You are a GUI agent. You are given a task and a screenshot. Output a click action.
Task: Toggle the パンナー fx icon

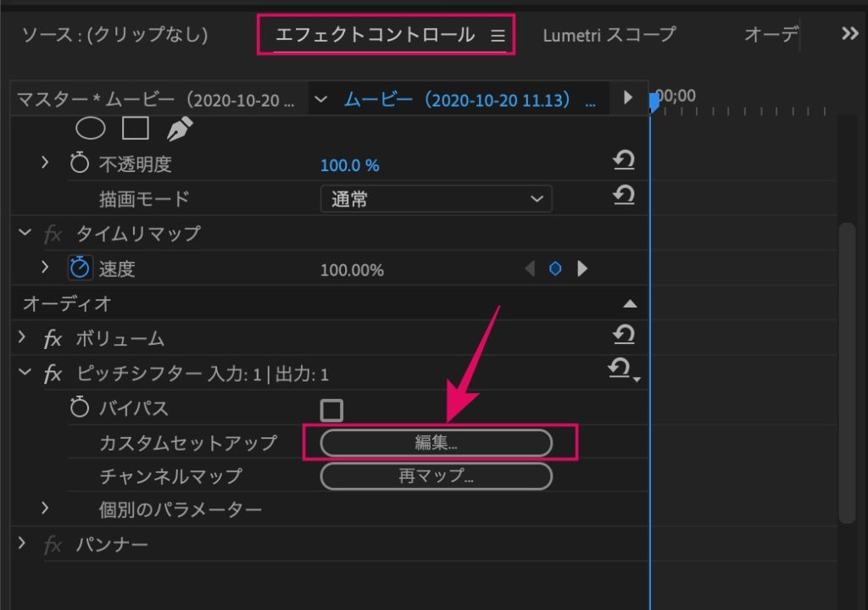coord(53,546)
